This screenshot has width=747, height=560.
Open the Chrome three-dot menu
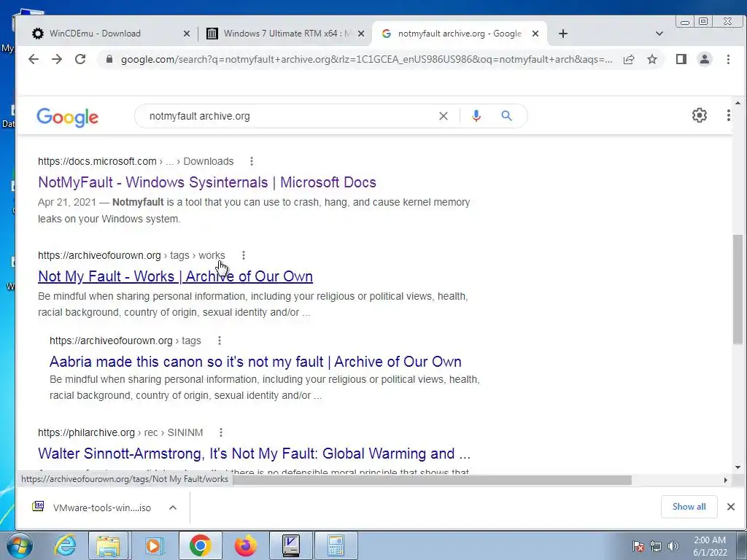point(728,59)
